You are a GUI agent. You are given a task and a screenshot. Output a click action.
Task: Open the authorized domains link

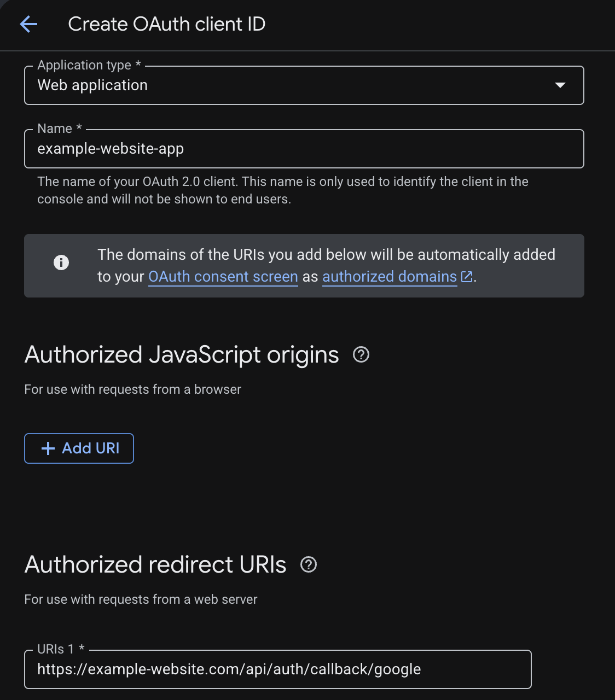[390, 277]
